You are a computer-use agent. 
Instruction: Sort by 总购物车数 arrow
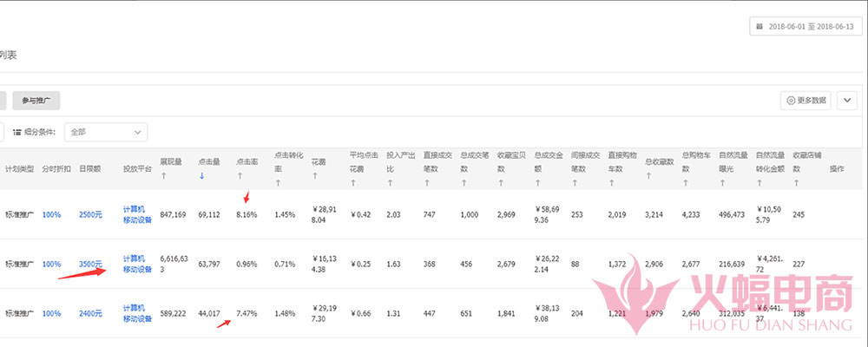click(x=686, y=183)
